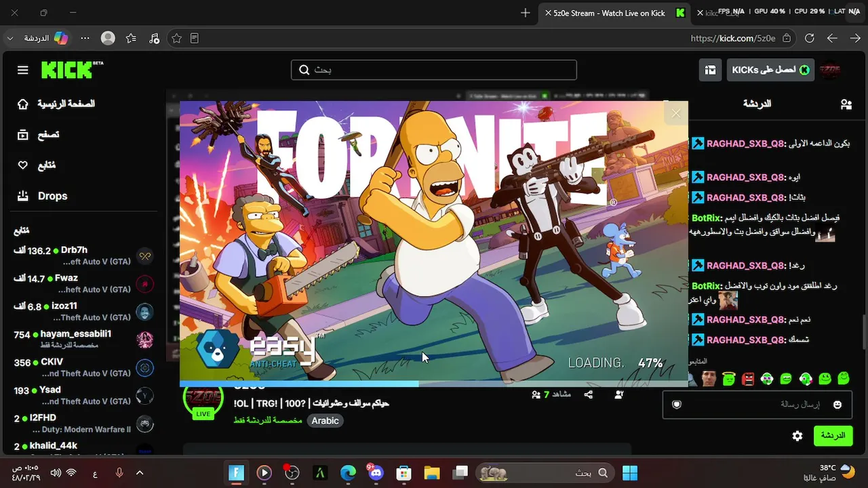
Task: Open followed channel Drb7h
Action: (83, 256)
